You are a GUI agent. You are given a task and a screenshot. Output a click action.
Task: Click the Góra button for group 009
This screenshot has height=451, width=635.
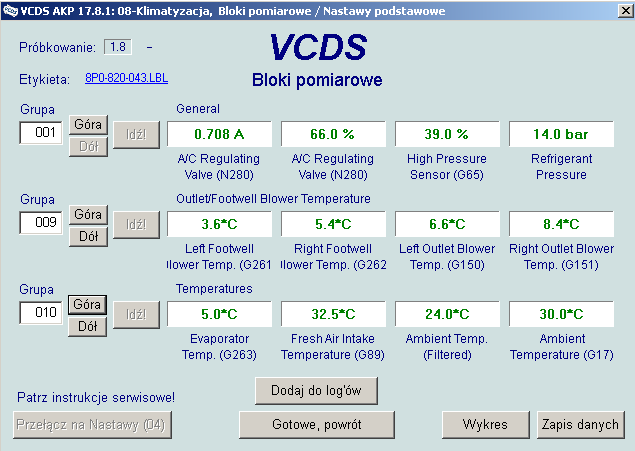click(x=88, y=214)
